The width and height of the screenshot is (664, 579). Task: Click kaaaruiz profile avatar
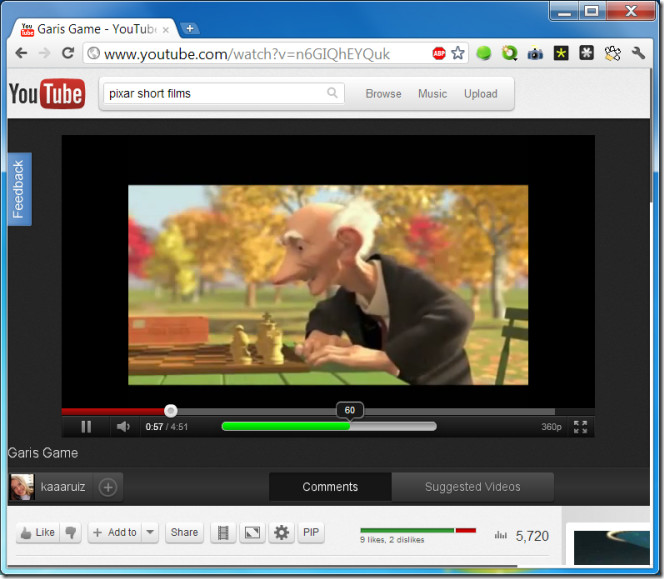22,487
